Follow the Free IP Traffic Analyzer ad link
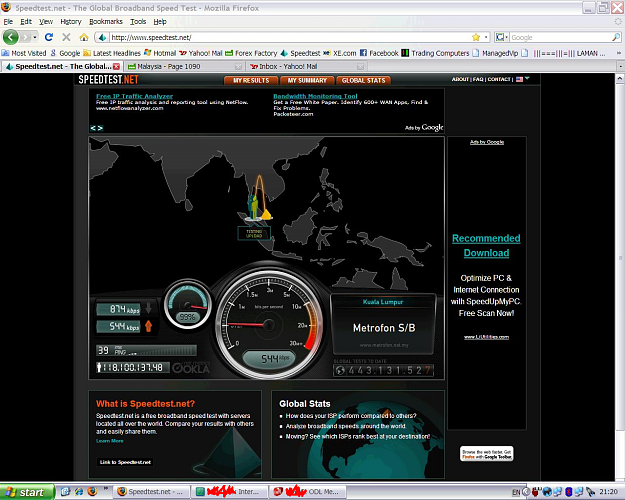Viewport: 625px width, 500px height. (x=134, y=96)
